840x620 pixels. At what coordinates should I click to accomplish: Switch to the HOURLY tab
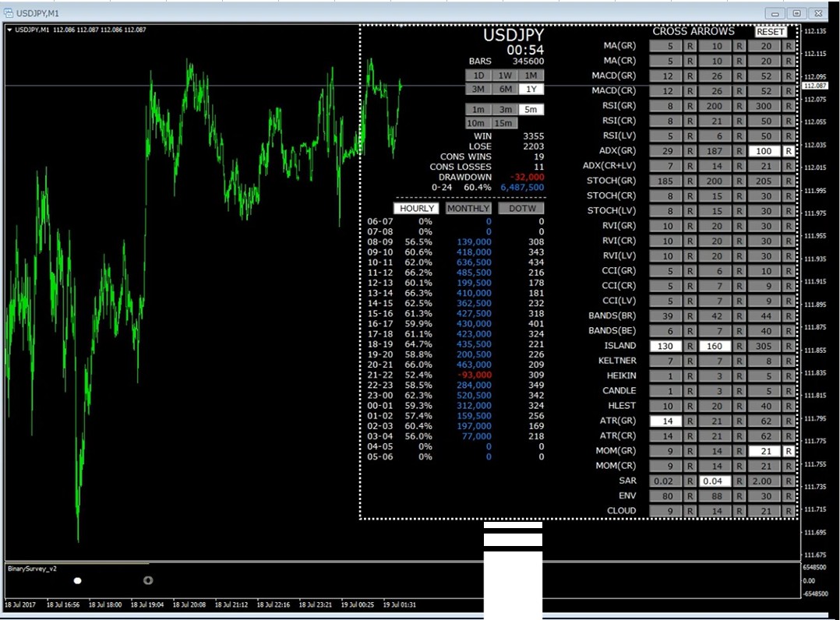(416, 208)
